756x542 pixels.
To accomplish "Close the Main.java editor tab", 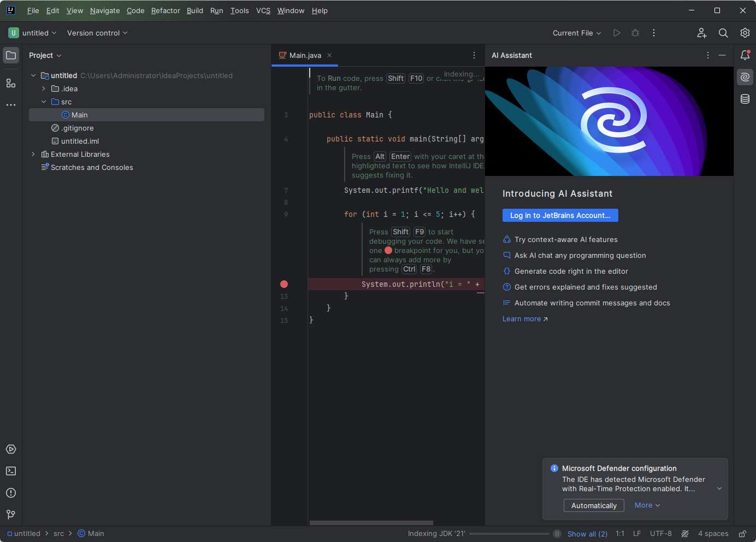I will pyautogui.click(x=329, y=55).
